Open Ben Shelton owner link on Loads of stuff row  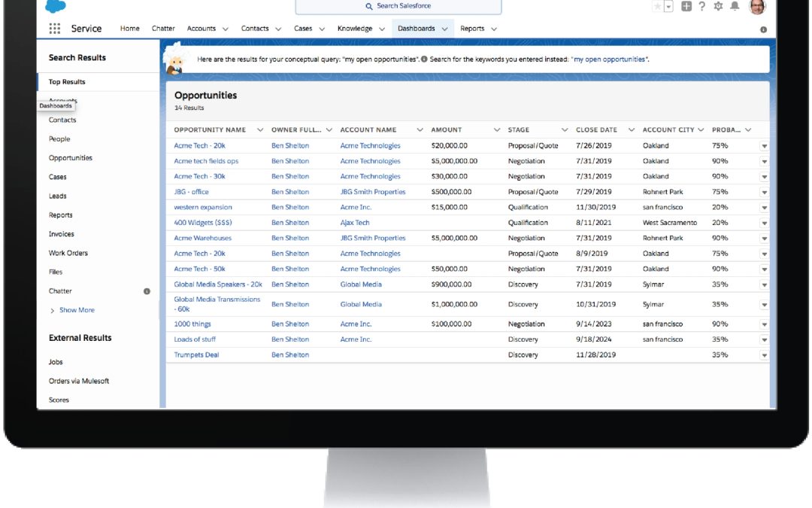290,339
